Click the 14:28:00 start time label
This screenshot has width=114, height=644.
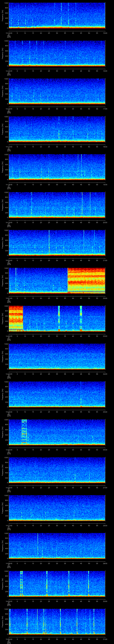click(x=9, y=563)
